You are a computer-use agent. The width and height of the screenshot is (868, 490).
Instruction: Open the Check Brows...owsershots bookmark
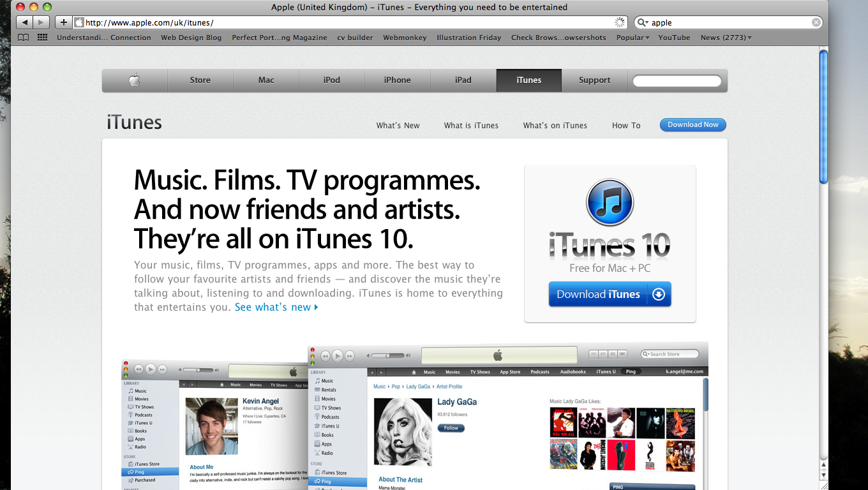(558, 38)
